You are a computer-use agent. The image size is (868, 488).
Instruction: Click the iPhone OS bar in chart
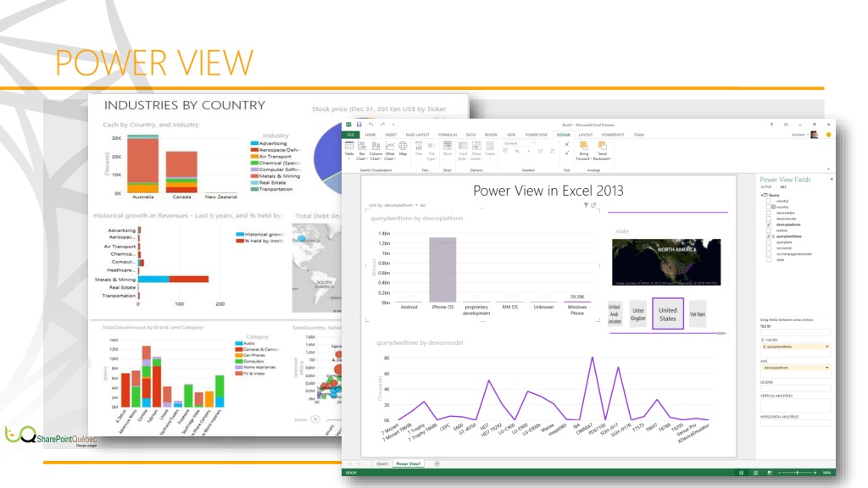coord(442,269)
